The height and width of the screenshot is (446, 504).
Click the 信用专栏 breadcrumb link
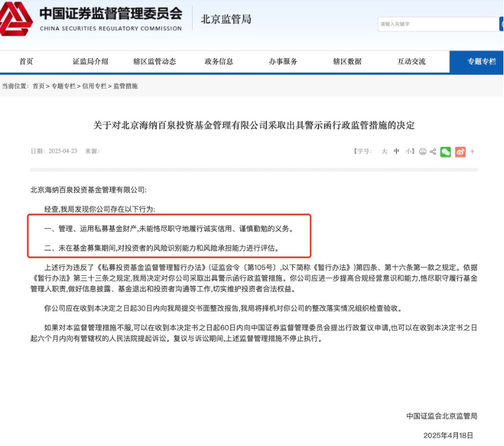point(94,86)
